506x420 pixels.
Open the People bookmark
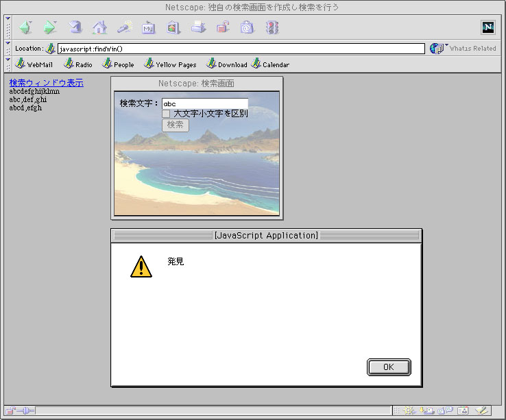click(x=118, y=64)
